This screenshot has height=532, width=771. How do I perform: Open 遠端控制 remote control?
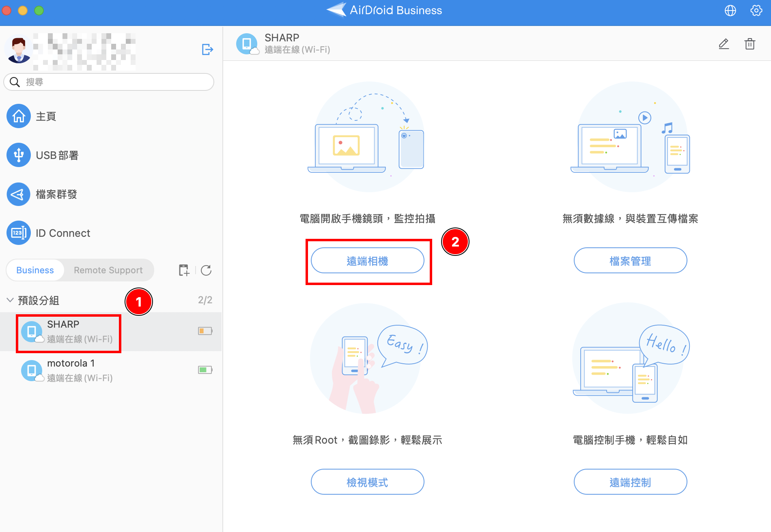(631, 482)
